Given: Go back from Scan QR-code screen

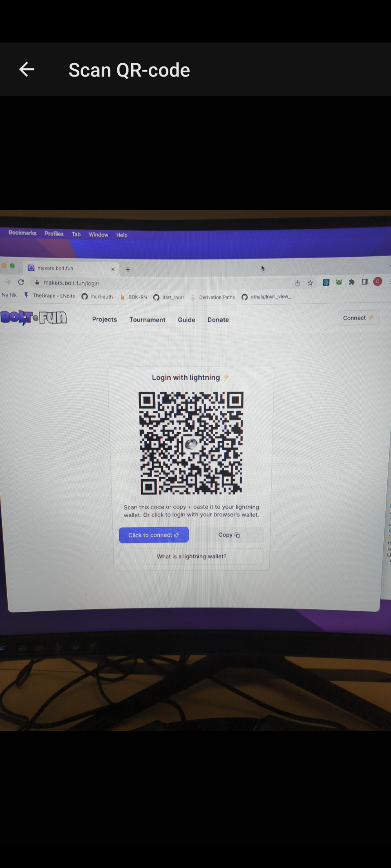Looking at the screenshot, I should coord(27,69).
